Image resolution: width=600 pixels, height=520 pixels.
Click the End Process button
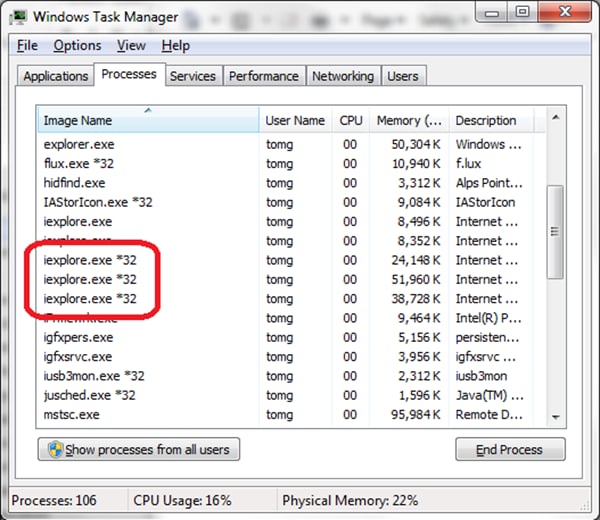(510, 449)
